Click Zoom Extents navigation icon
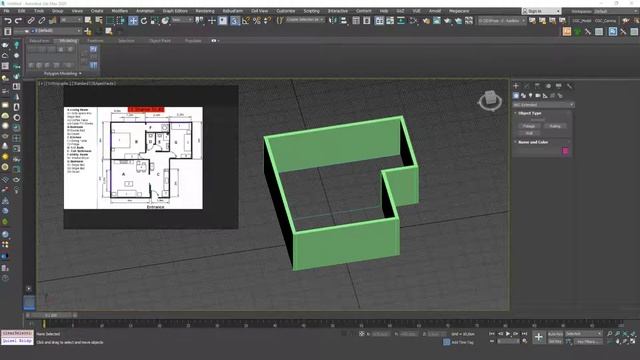This screenshot has width=640, height=360. point(625,334)
